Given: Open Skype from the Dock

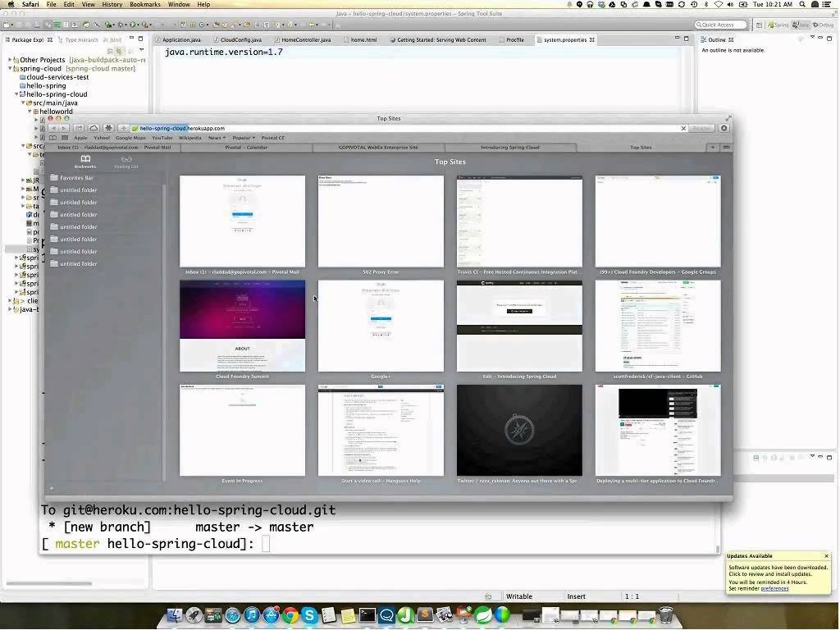Looking at the screenshot, I should pyautogui.click(x=309, y=615).
